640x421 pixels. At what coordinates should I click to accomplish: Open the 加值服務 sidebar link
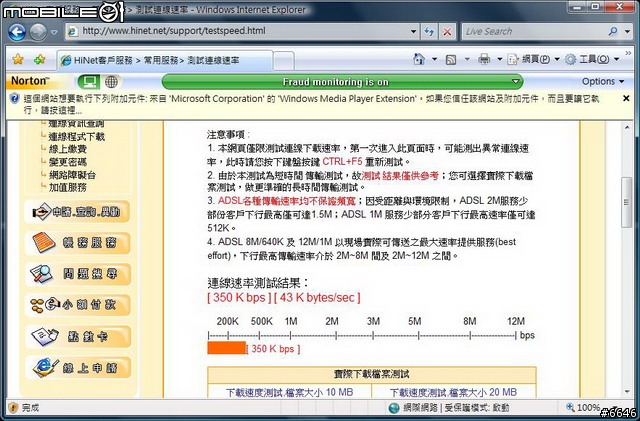68,187
